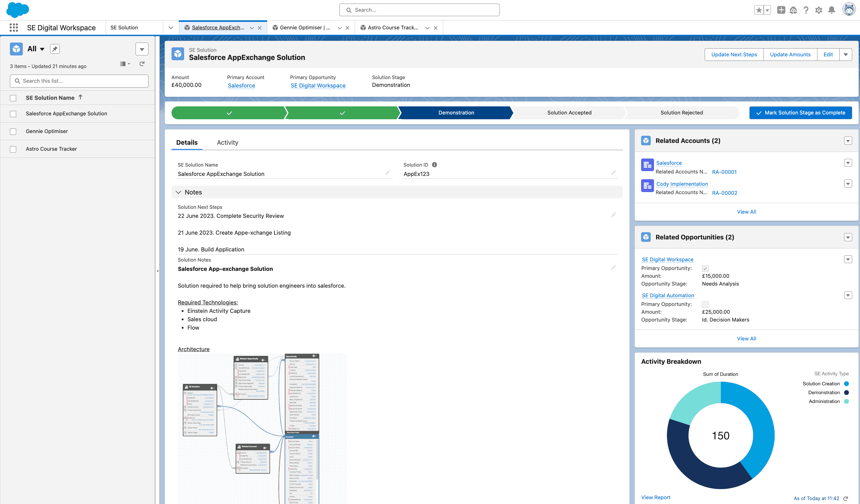The image size is (860, 504).
Task: Sort by the SE Solution Name arrow
Action: coord(81,97)
